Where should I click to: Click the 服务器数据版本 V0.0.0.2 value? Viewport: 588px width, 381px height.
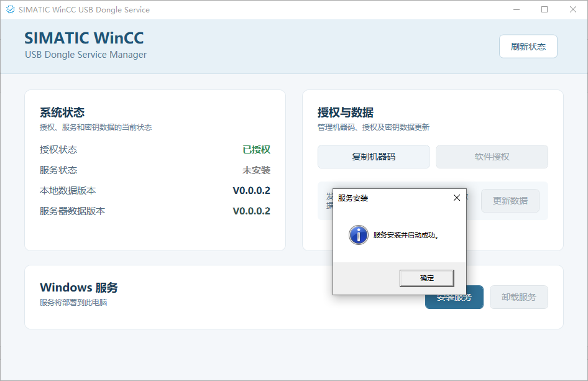pos(251,211)
